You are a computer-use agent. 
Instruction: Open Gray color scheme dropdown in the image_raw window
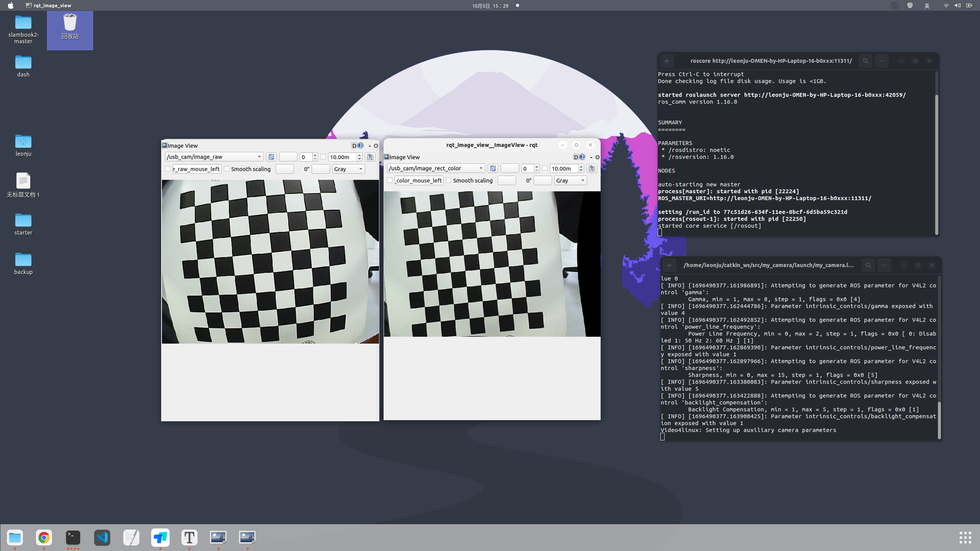pyautogui.click(x=348, y=169)
